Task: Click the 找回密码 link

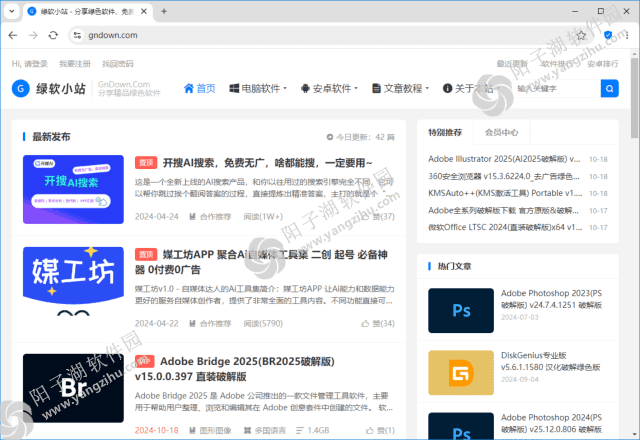Action: pos(118,64)
